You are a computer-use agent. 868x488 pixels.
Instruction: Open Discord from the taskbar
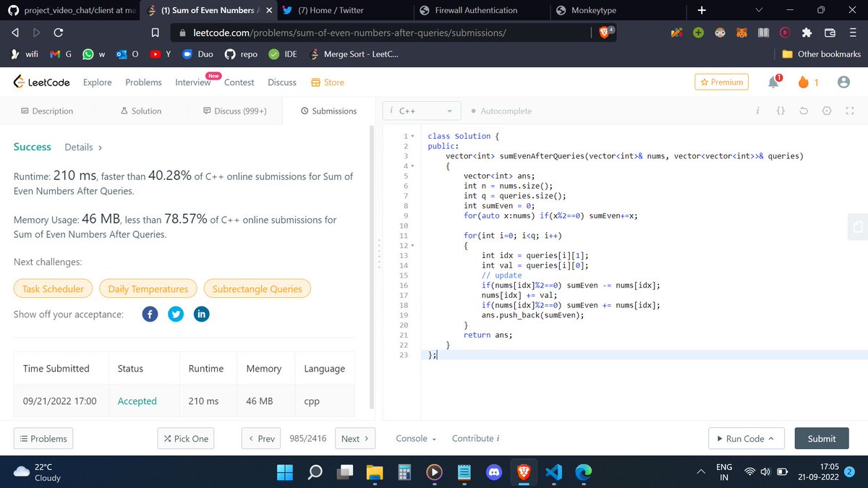tap(494, 472)
